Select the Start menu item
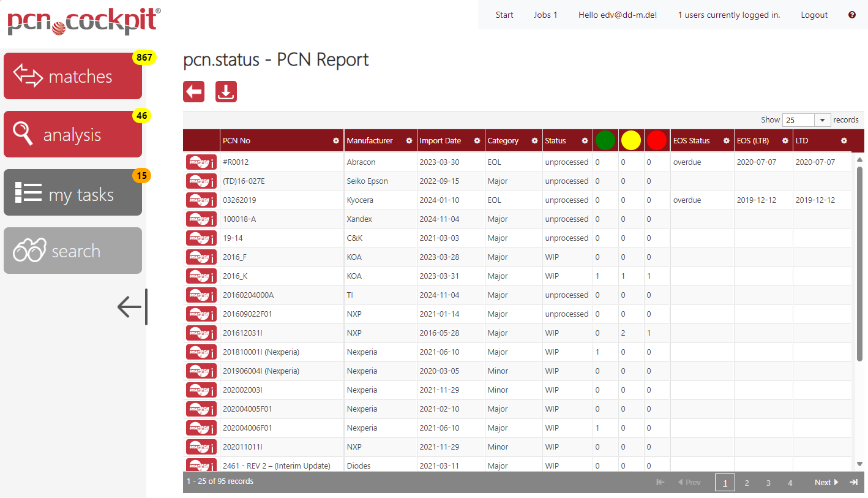Screen dimensions: 868x498 pyautogui.click(x=504, y=14)
